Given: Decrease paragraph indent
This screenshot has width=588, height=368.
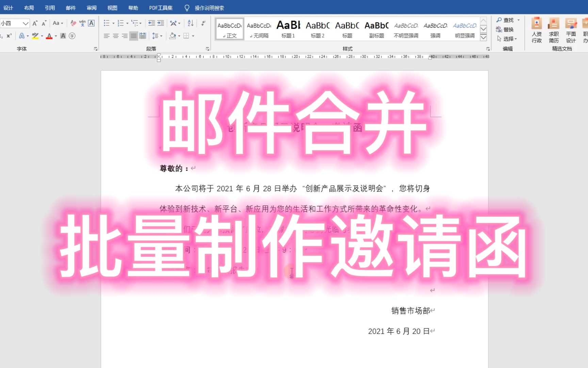Looking at the screenshot, I should pyautogui.click(x=152, y=23).
